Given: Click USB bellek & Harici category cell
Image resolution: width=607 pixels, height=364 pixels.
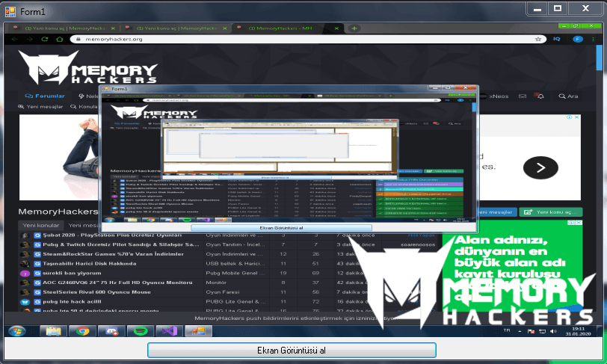Looking at the screenshot, I should coord(235,264).
